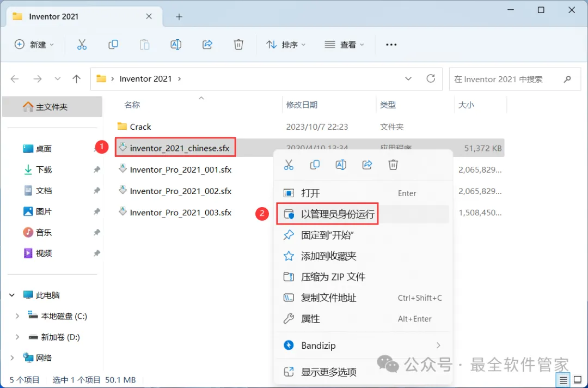This screenshot has width=588, height=388.
Task: Click the search magnifier icon
Action: click(x=567, y=79)
